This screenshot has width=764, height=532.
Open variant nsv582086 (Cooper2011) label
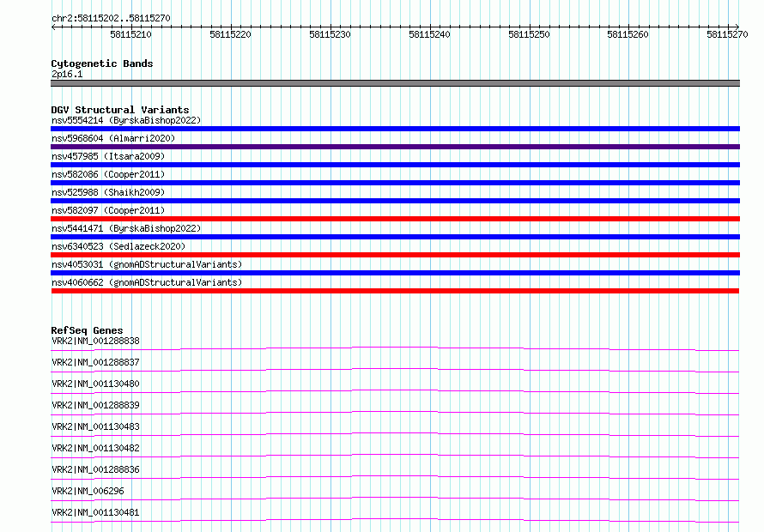(x=108, y=174)
